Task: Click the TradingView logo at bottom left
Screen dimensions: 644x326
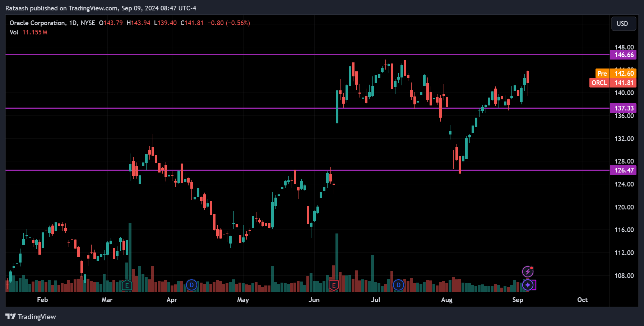Action: (31, 317)
